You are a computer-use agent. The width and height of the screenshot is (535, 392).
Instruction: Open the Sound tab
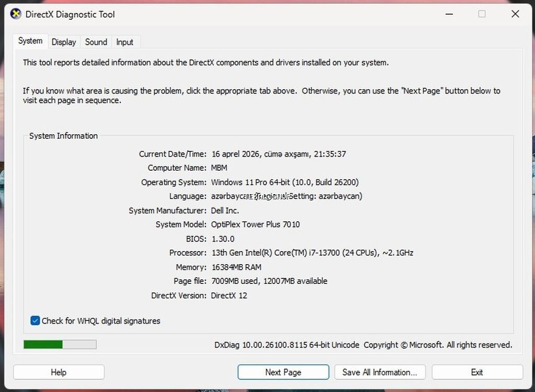pos(96,42)
